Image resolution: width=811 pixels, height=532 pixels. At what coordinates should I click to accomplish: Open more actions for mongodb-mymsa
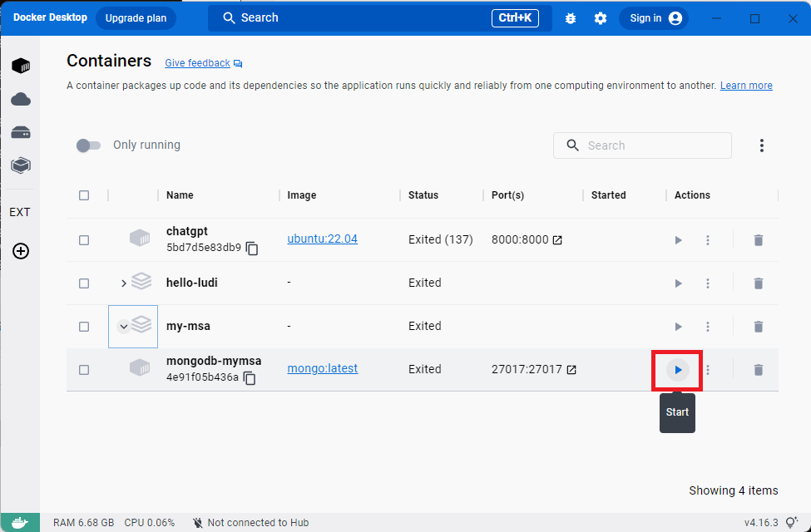[708, 370]
